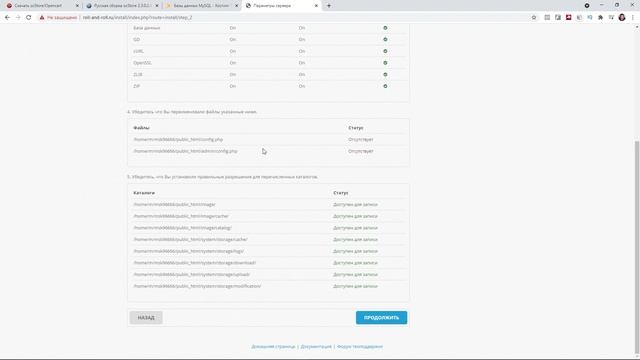
Task: Click the page vertical scrollbar thumb
Action: coord(637,248)
